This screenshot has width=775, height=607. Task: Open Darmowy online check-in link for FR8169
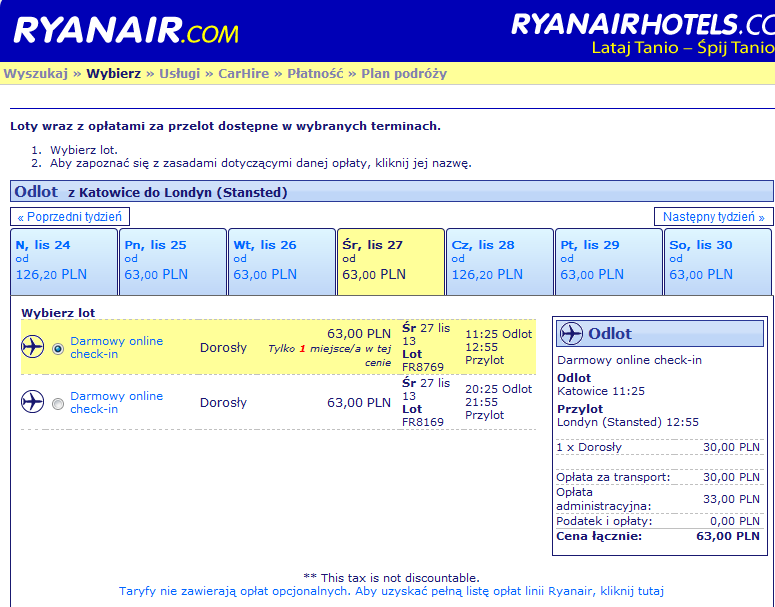117,402
